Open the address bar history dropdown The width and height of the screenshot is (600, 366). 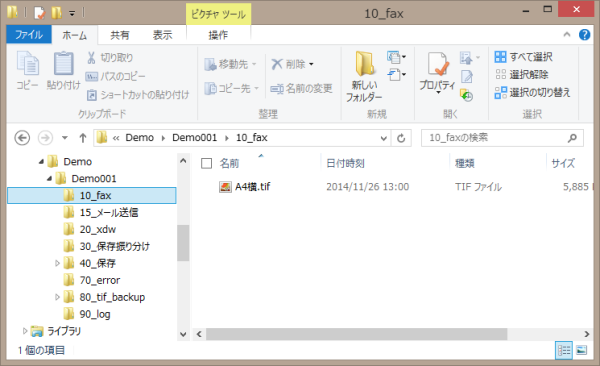click(383, 138)
